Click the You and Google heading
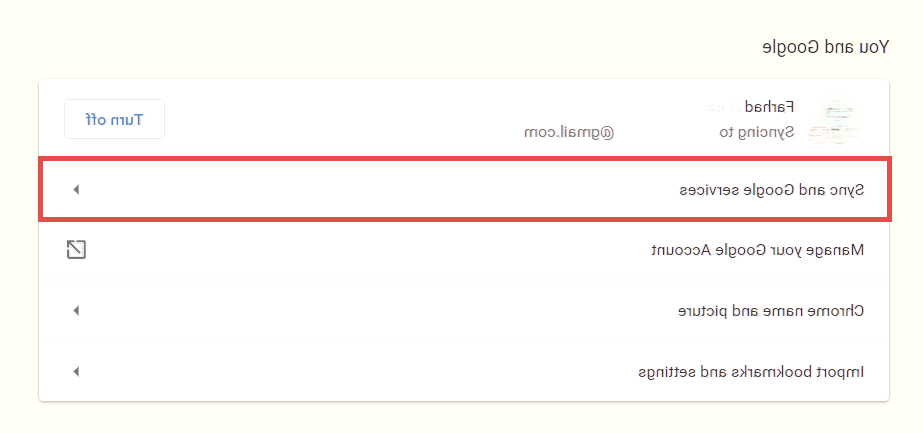 pyautogui.click(x=825, y=47)
